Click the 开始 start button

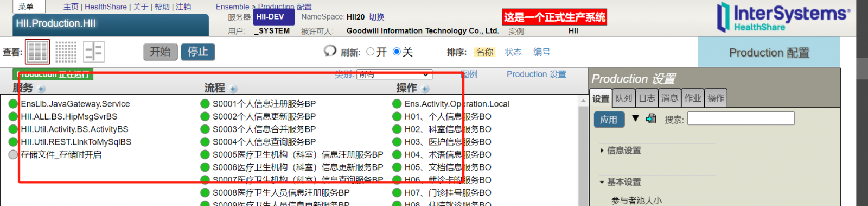[161, 52]
